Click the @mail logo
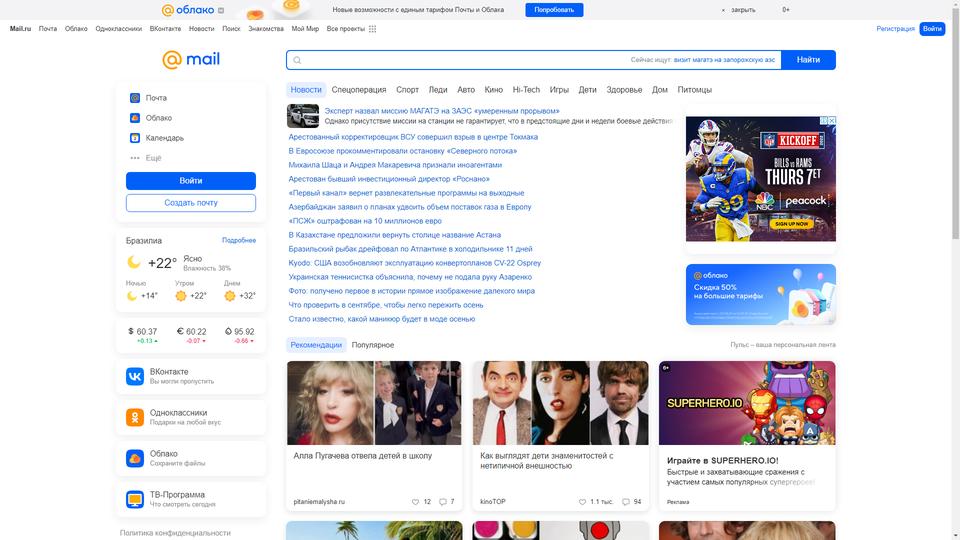 [191, 59]
